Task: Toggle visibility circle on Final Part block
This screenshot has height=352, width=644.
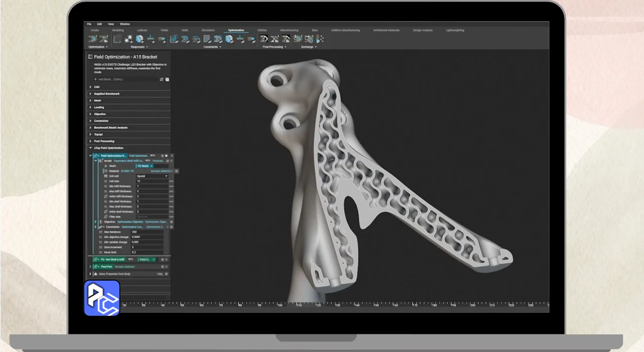Action: pyautogui.click(x=167, y=267)
